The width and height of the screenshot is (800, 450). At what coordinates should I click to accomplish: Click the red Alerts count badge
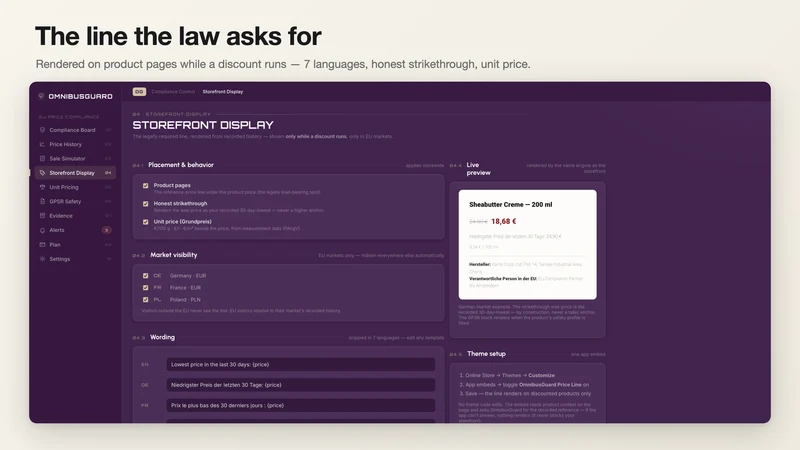click(106, 230)
